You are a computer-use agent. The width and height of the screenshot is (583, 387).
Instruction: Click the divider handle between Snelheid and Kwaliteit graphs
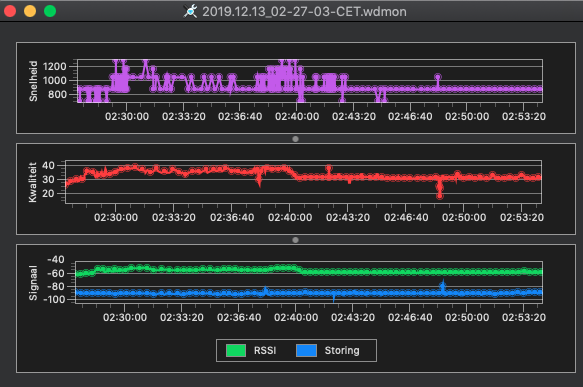pos(295,139)
